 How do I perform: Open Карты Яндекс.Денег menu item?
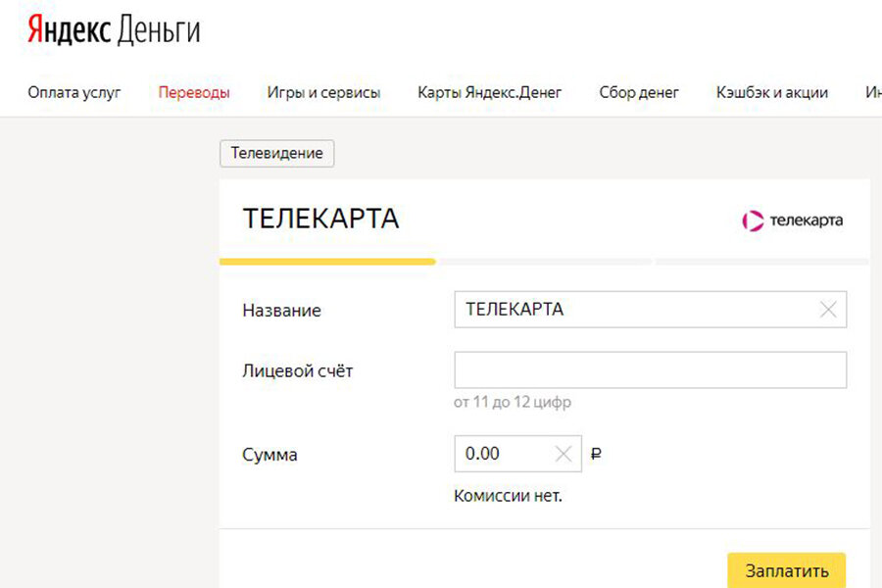click(489, 92)
